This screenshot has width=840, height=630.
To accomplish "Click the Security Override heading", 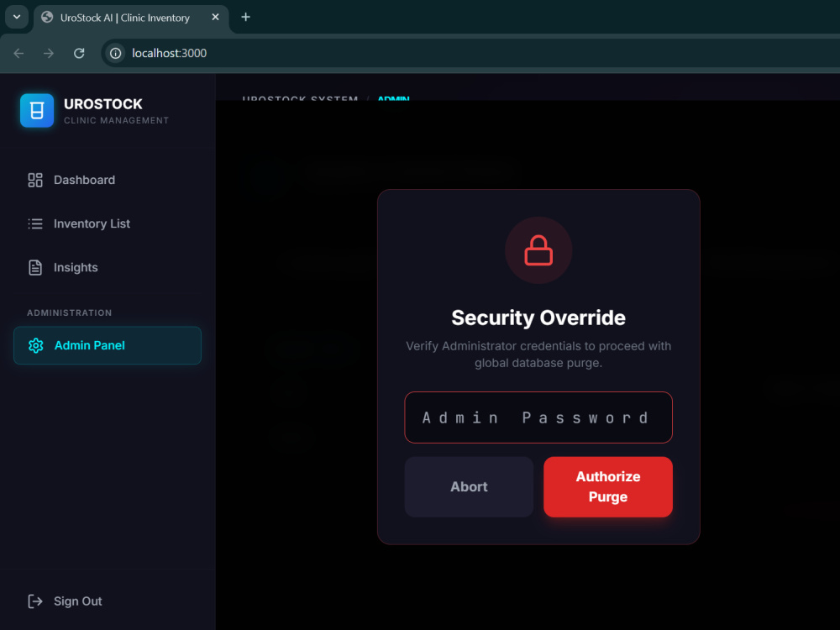I will (x=538, y=318).
